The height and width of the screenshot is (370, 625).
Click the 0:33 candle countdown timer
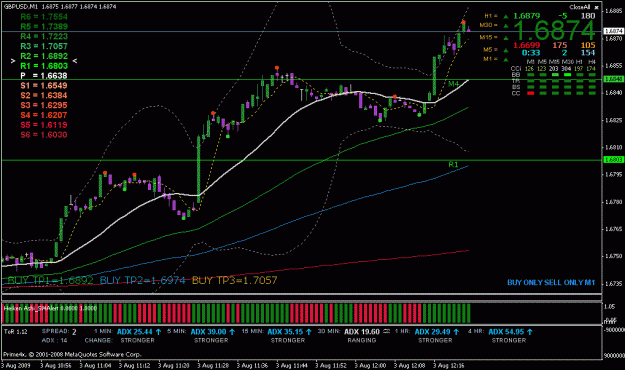coord(531,53)
